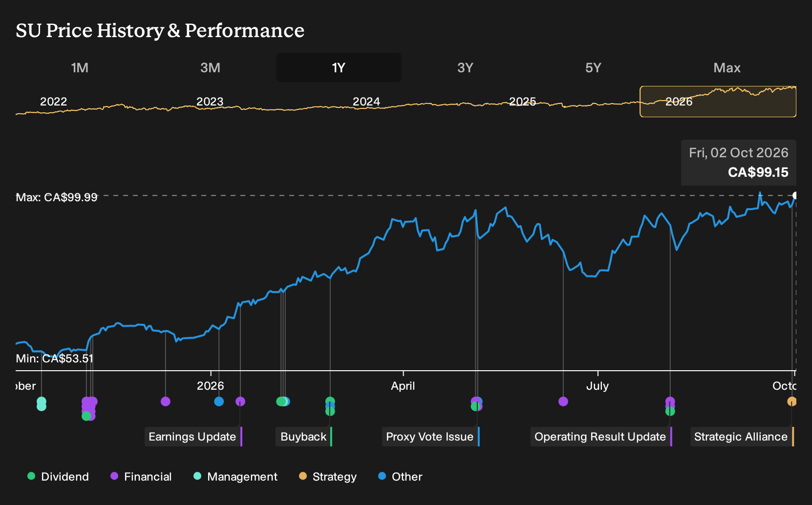The height and width of the screenshot is (505, 812).
Task: Toggle the Management legend filter
Action: (235, 477)
